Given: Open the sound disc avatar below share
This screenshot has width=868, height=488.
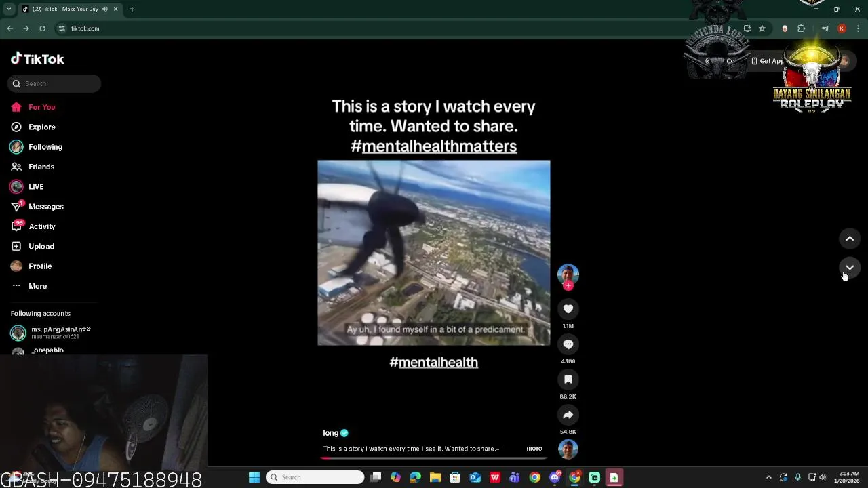Looking at the screenshot, I should pyautogui.click(x=568, y=449).
